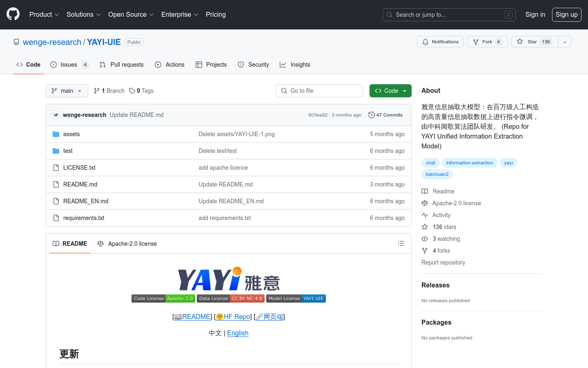
Task: Expand the Solutions menu
Action: pos(84,15)
